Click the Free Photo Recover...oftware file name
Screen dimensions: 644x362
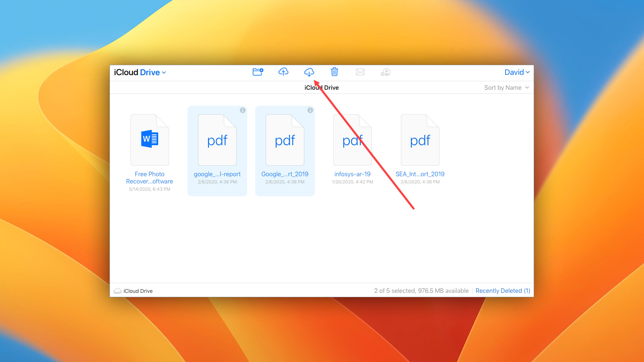[x=150, y=178]
